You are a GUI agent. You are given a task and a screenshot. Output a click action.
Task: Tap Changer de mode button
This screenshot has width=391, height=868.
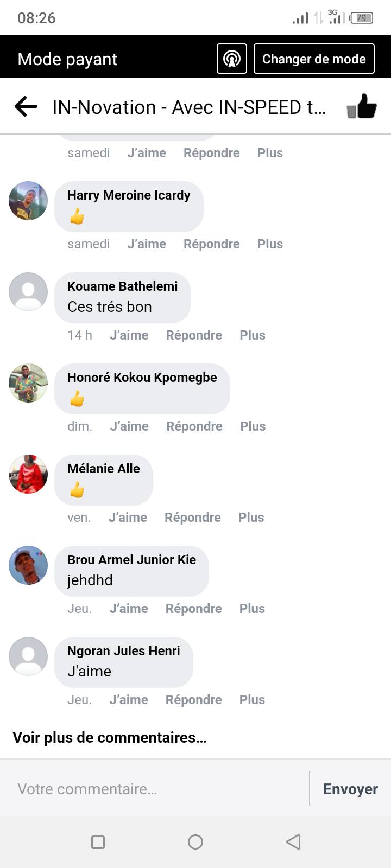click(x=314, y=59)
